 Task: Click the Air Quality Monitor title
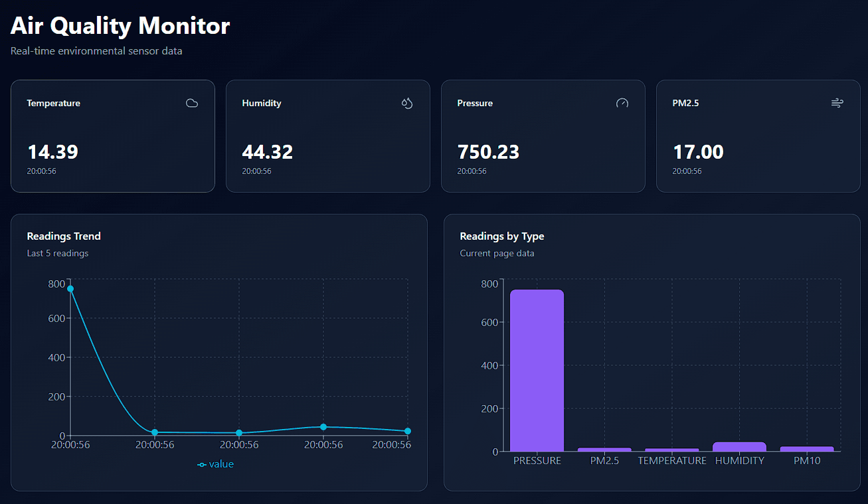click(x=120, y=26)
